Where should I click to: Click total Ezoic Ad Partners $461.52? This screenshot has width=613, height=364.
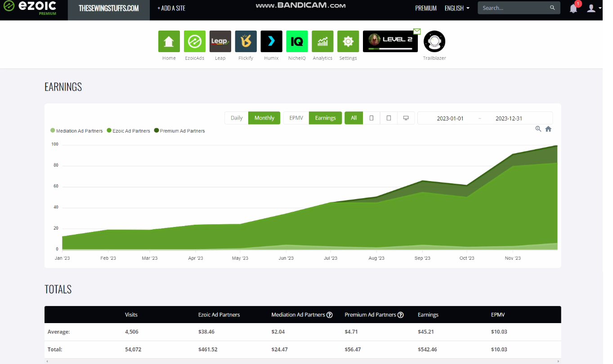tap(209, 349)
